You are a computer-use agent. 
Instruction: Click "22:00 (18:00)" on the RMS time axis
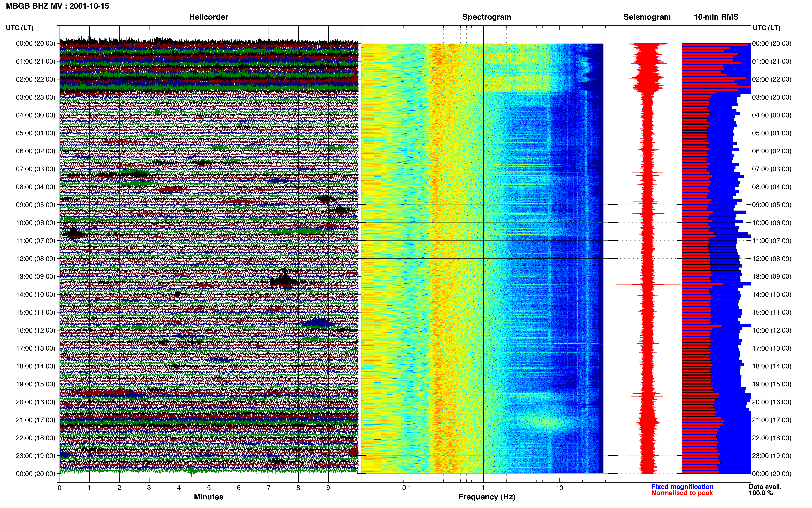pos(771,438)
